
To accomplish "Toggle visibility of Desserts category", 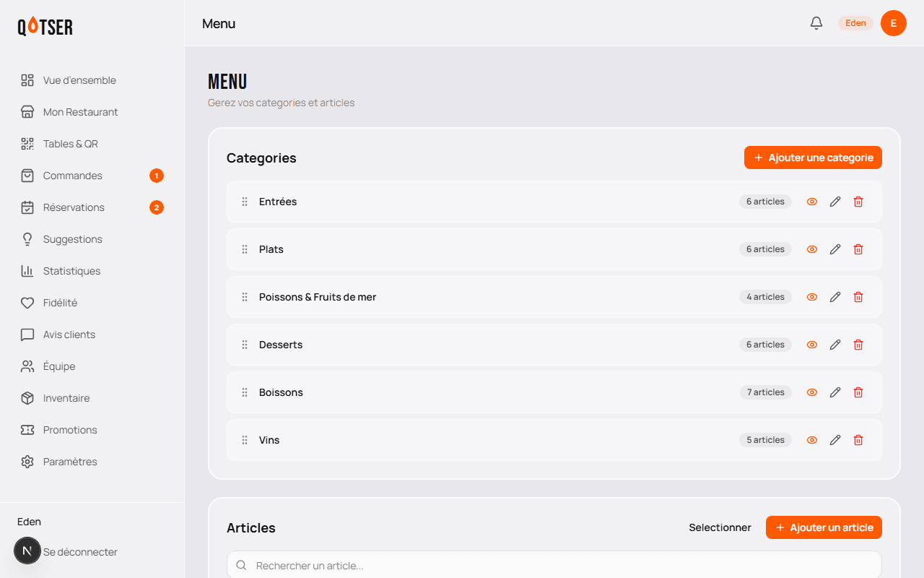I will (812, 345).
